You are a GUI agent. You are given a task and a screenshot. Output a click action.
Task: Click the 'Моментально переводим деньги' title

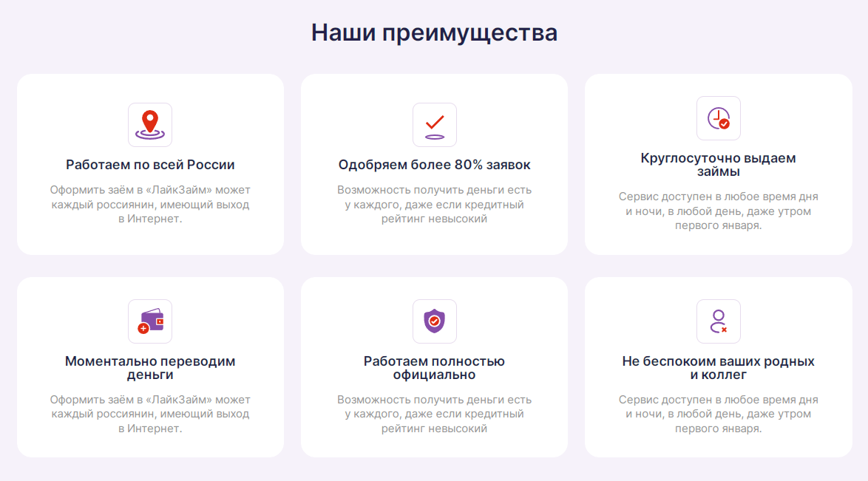(x=150, y=368)
